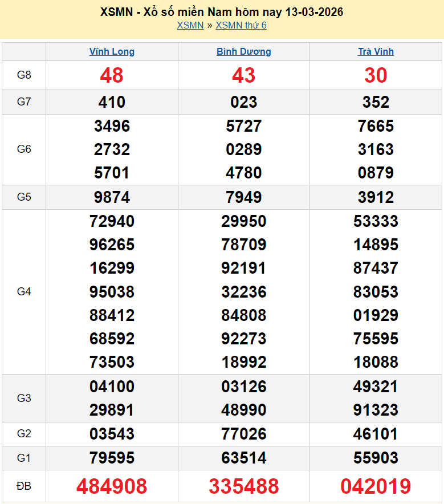Select Bình Dương G8 result 43
Viewport: 444px width, 504px height.
pyautogui.click(x=243, y=75)
